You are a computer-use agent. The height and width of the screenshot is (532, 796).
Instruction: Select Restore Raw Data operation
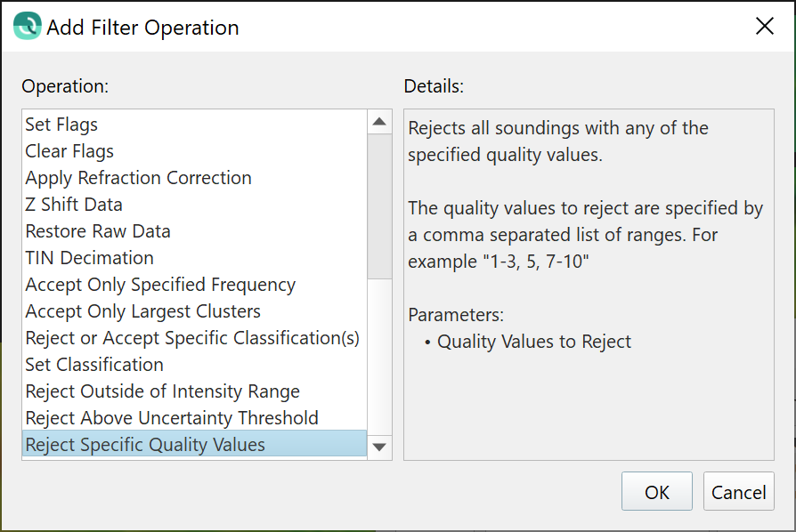click(98, 231)
